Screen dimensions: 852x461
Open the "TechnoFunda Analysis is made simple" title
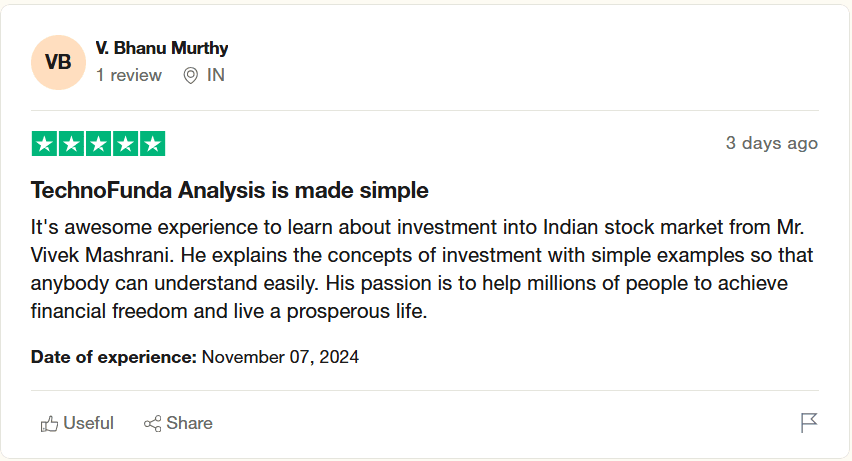(x=230, y=190)
